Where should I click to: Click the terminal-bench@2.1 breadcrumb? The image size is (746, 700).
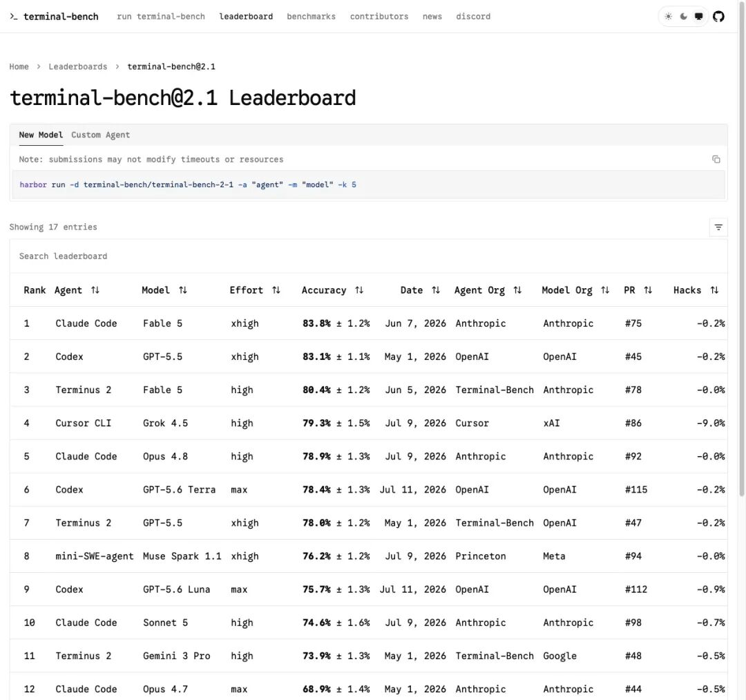171,66
